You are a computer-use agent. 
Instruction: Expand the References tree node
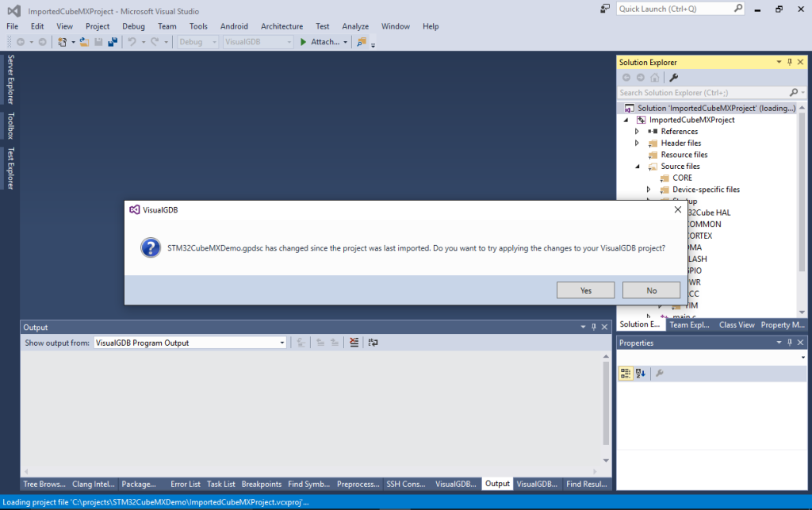point(637,132)
